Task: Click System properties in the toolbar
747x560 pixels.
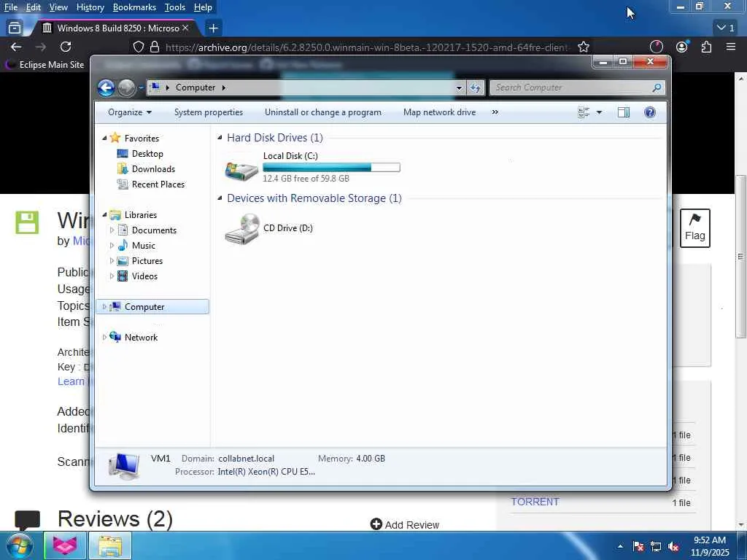Action: 208,112
